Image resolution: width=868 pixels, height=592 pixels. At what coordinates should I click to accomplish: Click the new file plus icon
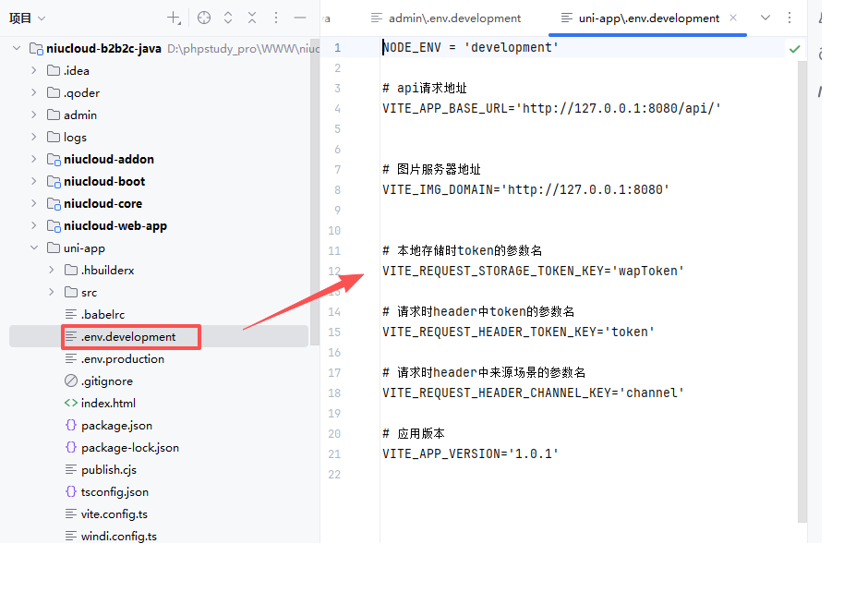click(x=174, y=18)
